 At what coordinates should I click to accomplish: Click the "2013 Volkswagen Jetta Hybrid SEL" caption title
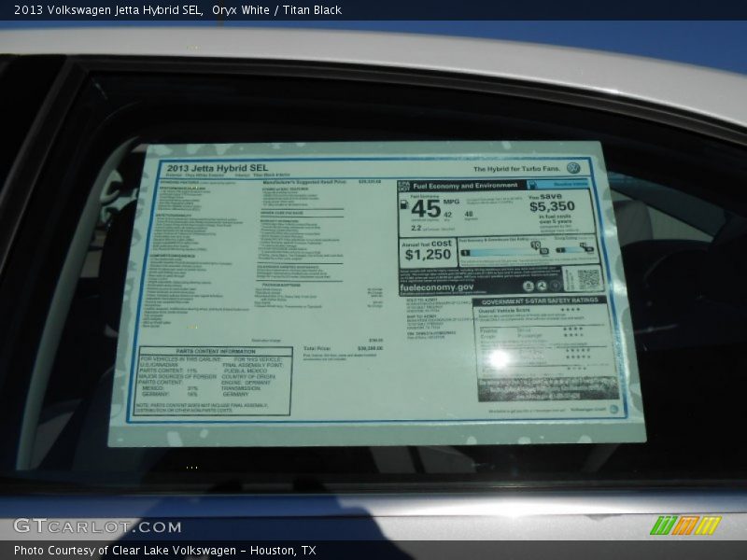pyautogui.click(x=108, y=10)
